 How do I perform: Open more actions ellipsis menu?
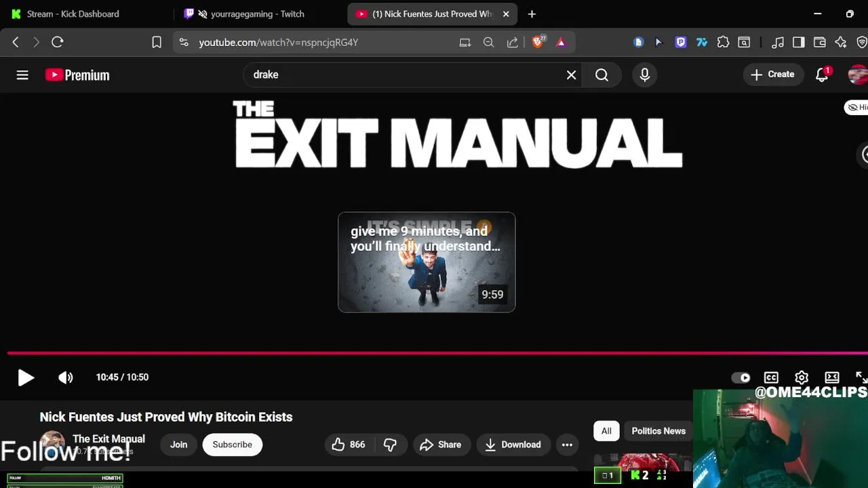pyautogui.click(x=567, y=445)
